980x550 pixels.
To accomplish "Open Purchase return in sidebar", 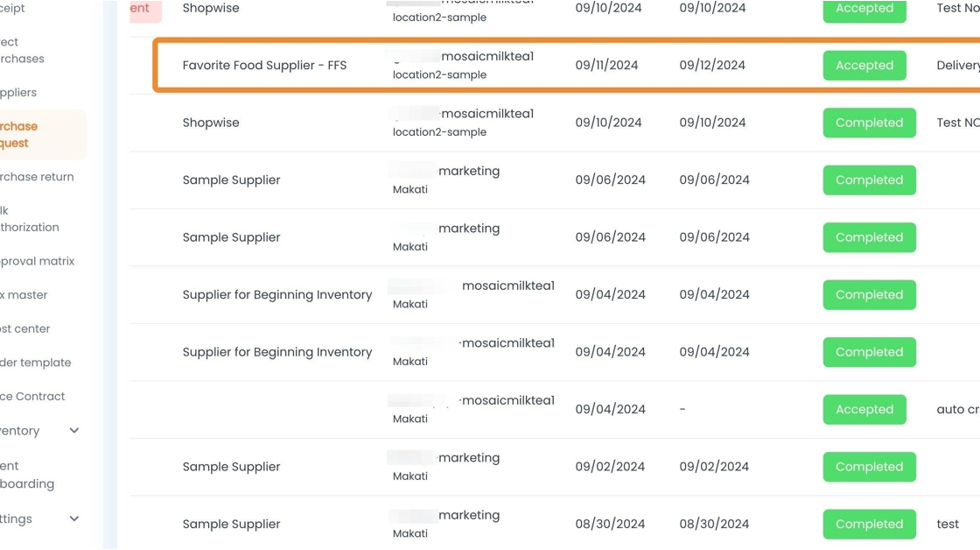I will [37, 177].
